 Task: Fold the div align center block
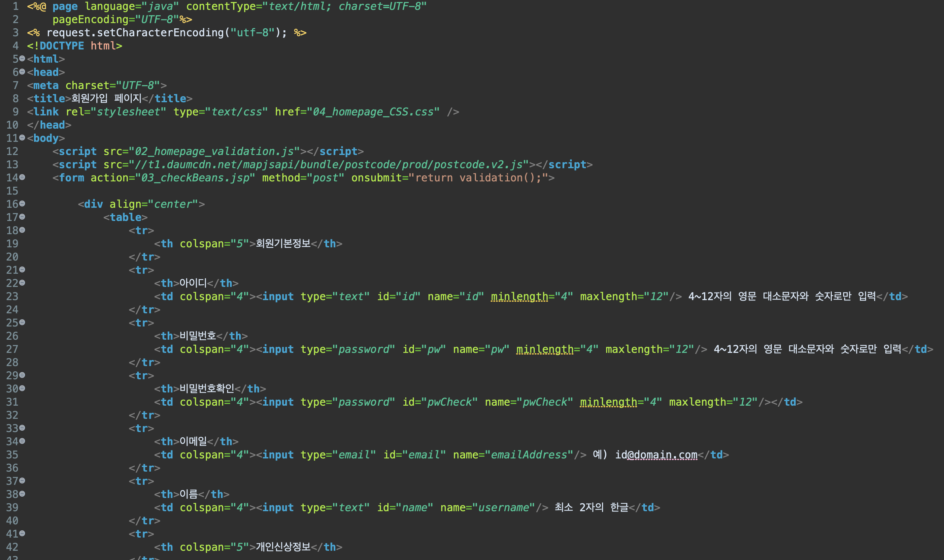[22, 204]
